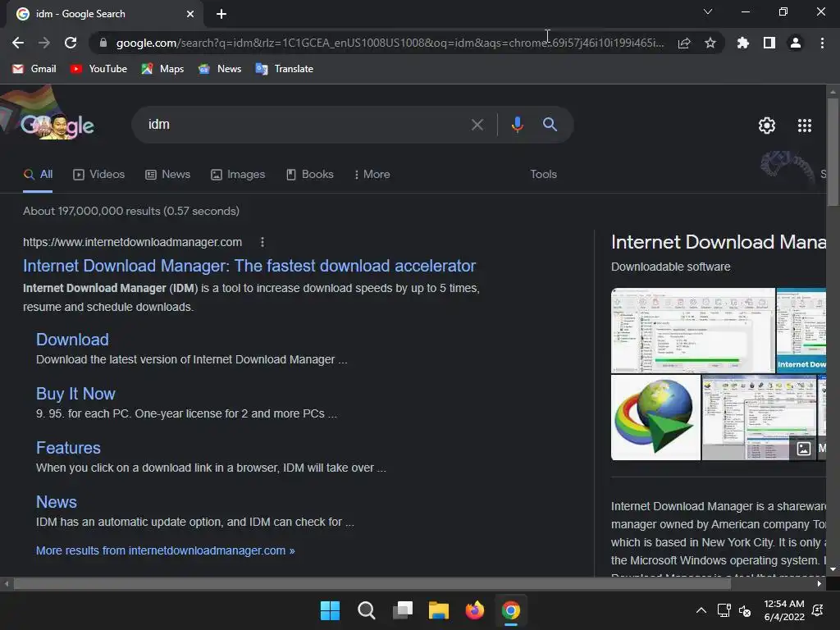Open the Download sitelink

click(x=72, y=340)
